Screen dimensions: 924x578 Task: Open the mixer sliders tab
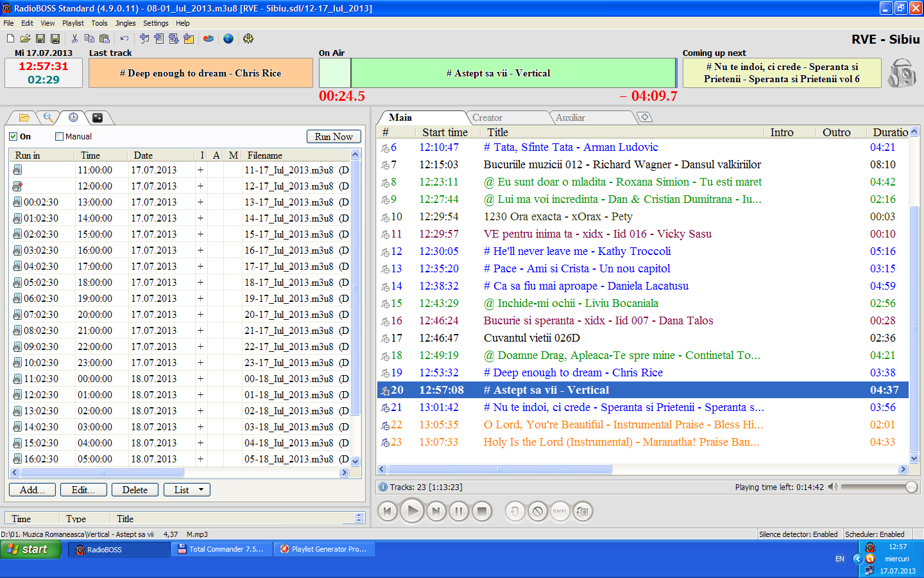pos(98,118)
